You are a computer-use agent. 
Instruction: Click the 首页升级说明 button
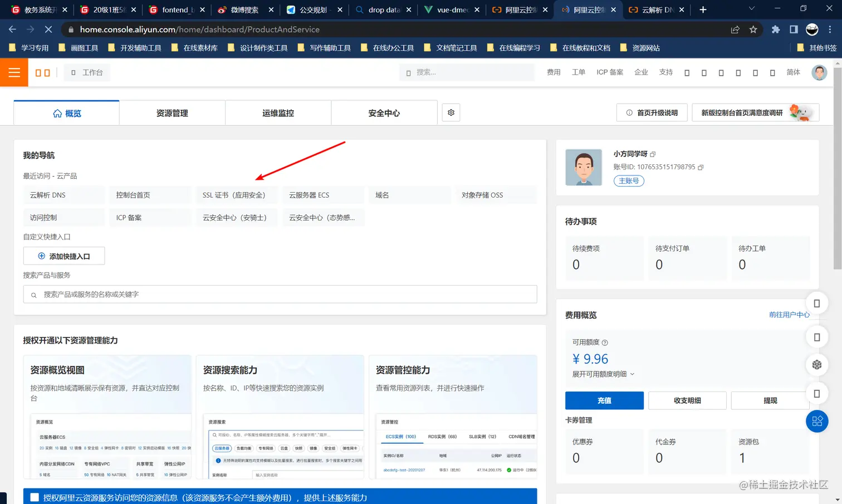click(652, 112)
